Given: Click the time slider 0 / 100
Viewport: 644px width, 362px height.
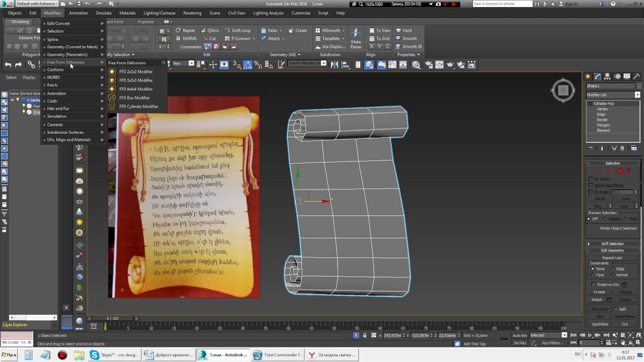Looking at the screenshot, I should click(113, 318).
